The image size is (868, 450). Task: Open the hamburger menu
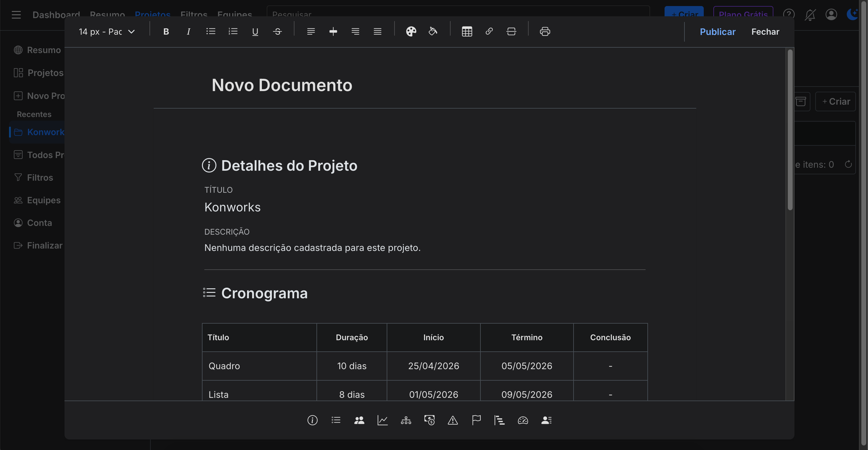16,15
